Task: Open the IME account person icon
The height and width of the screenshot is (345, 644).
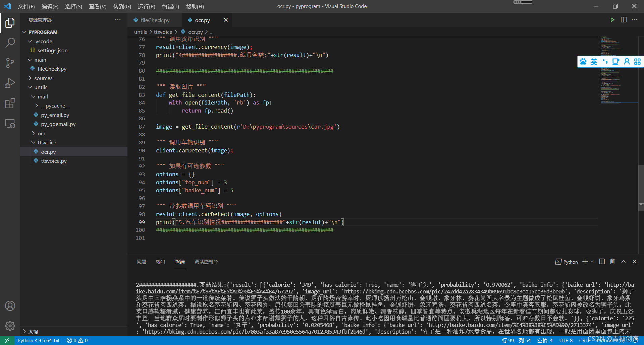Action: pos(627,62)
